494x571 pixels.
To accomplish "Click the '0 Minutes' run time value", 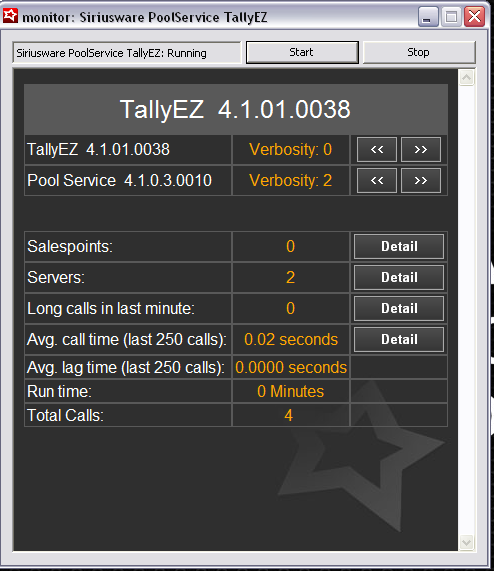I will coord(291,391).
